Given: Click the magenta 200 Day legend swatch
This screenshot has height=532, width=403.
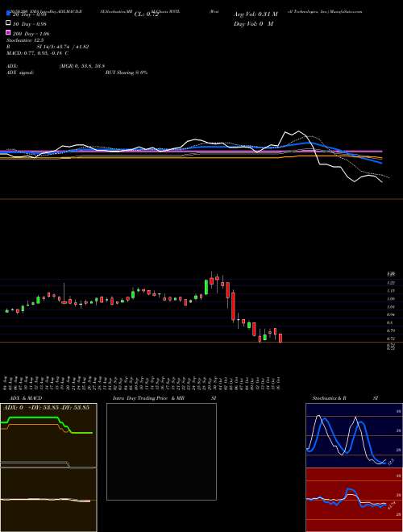Looking at the screenshot, I should coord(9,32).
